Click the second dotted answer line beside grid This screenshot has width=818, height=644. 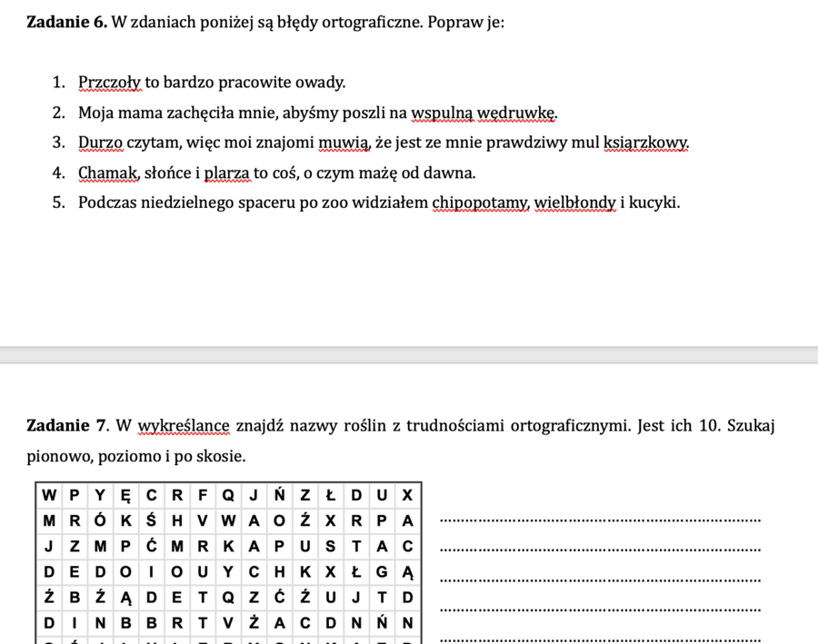(600, 550)
